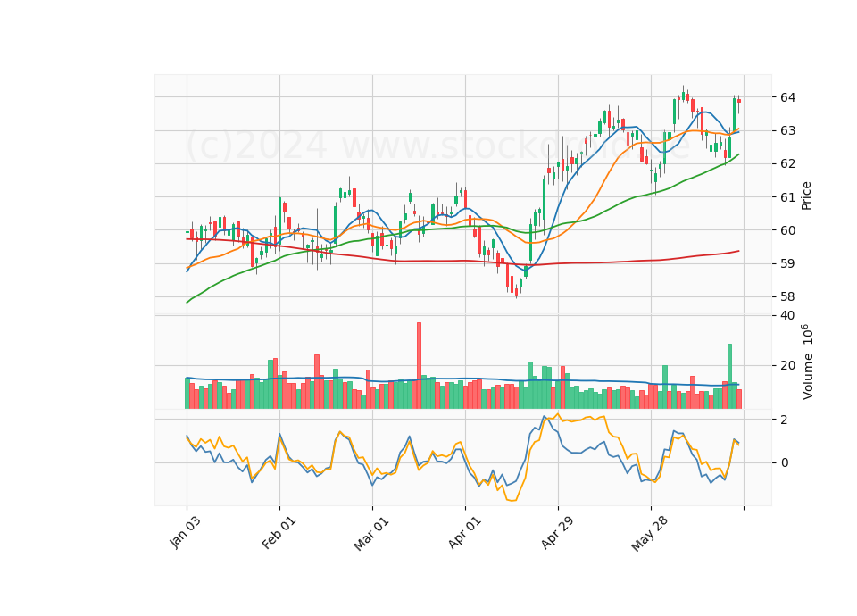The image size is (857, 616).
Task: Click the price axis value 58
Action: point(787,296)
